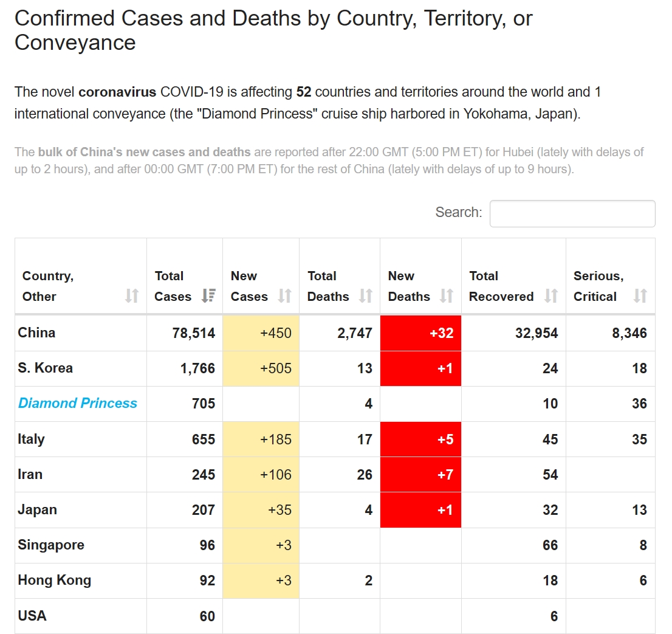
Task: Click the Italy country cell
Action: coord(31,439)
